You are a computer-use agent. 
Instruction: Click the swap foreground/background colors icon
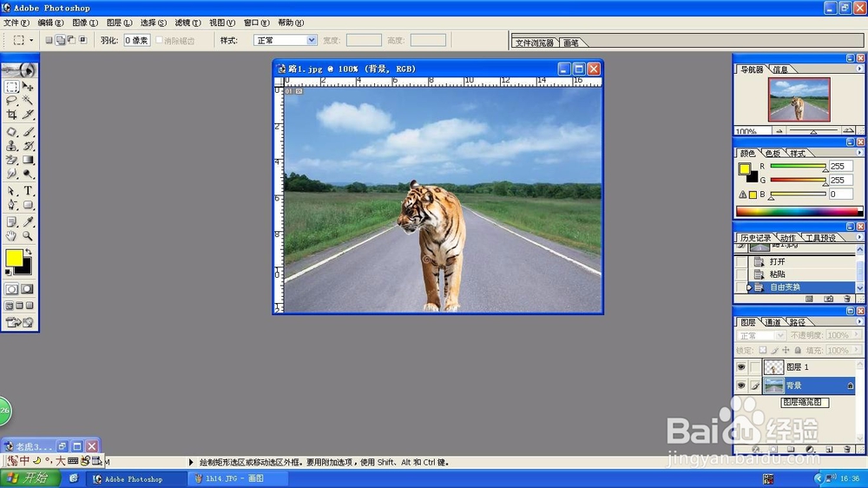coord(29,252)
